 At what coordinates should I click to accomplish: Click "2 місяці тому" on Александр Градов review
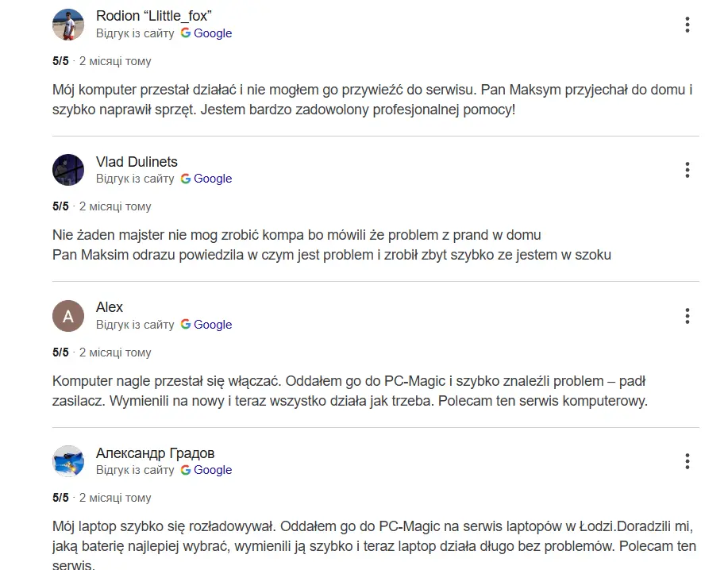pyautogui.click(x=115, y=498)
